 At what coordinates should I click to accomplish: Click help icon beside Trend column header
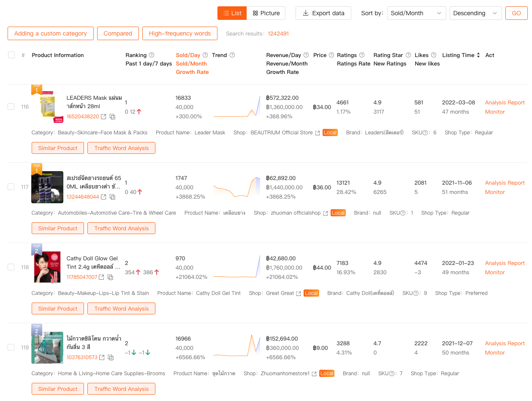pos(232,55)
